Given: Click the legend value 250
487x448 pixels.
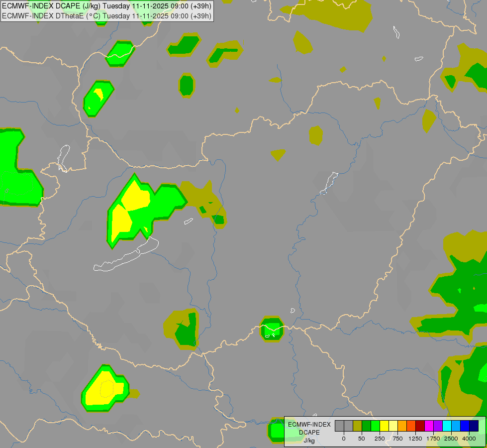Looking at the screenshot, I should point(380,439).
